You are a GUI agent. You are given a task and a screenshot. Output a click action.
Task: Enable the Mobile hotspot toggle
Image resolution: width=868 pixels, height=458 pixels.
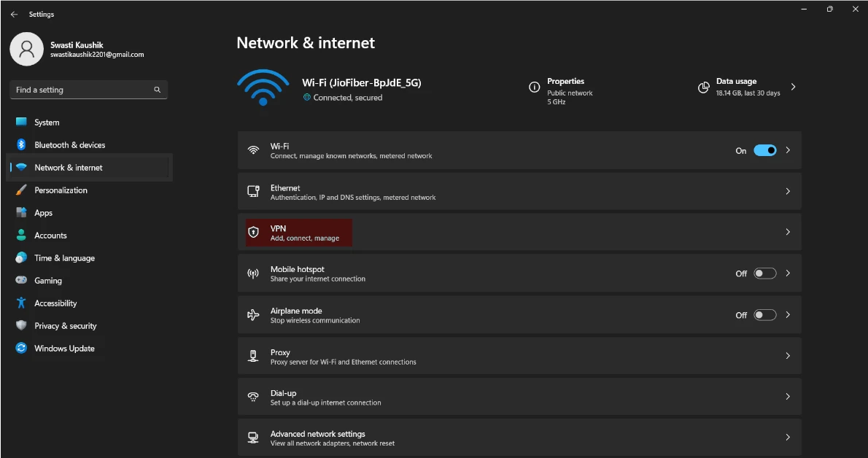[x=764, y=273]
